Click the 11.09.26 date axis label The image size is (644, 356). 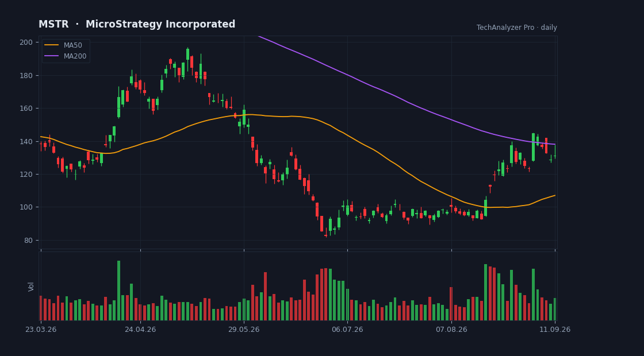(555, 330)
